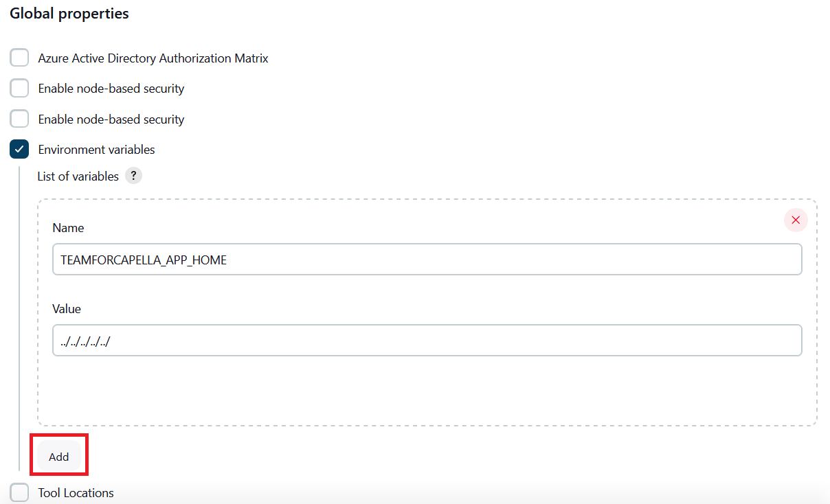The height and width of the screenshot is (504, 830).
Task: Focus the Name field containing TEAMFORCAPELLA_APP_HOME
Action: (427, 260)
